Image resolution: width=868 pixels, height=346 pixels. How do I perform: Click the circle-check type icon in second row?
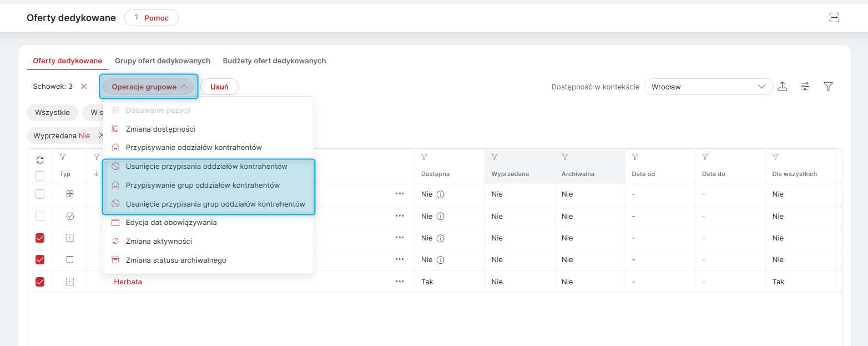click(70, 216)
